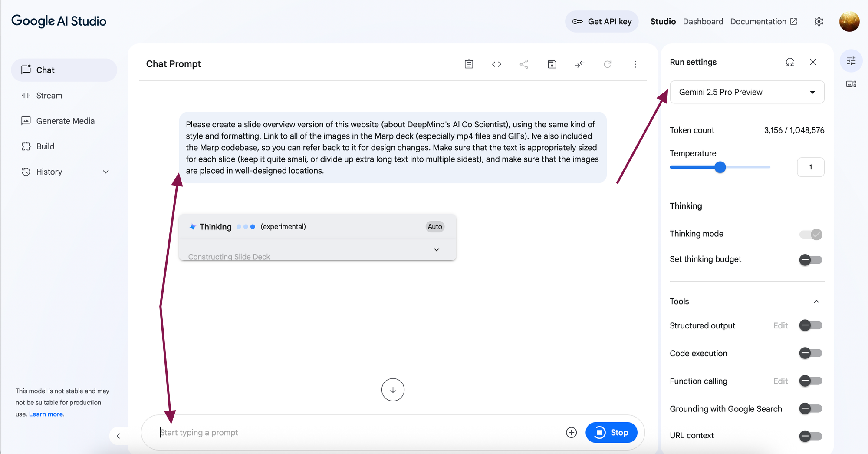The image size is (868, 454).
Task: Open Build in the sidebar
Action: 64,146
